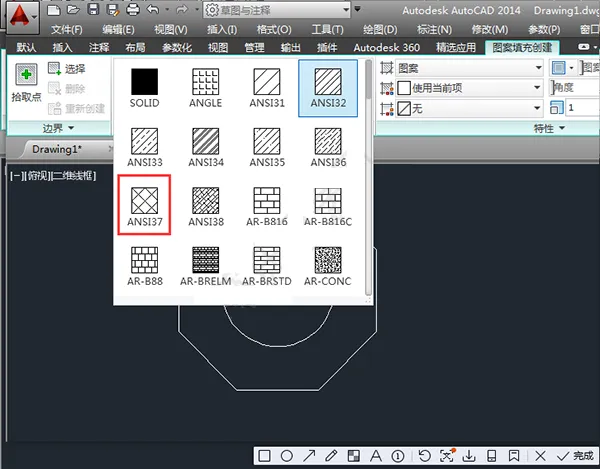The height and width of the screenshot is (469, 600).
Task: Click the 重新创建 boundary button
Action: 76,109
